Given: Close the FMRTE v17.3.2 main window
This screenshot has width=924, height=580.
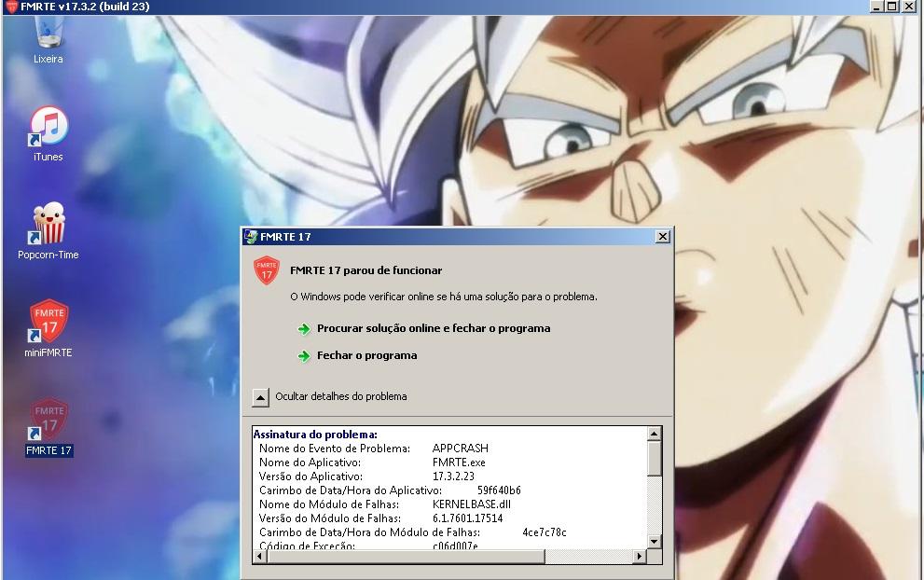Looking at the screenshot, I should coord(909,7).
